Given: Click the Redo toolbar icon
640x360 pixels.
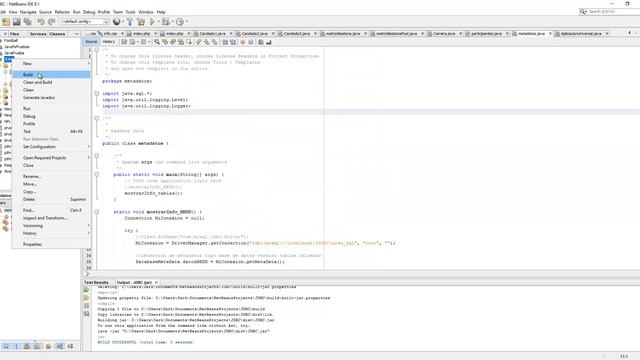Looking at the screenshot, I should (x=51, y=22).
